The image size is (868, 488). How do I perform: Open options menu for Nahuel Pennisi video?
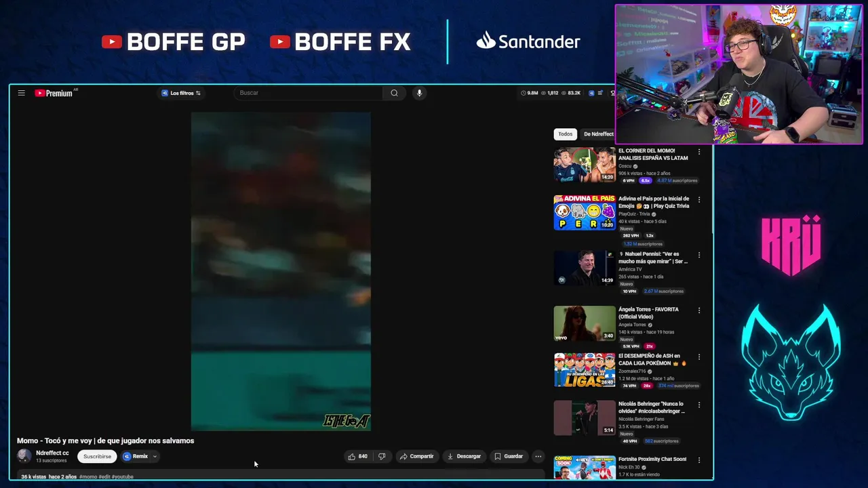pos(699,255)
